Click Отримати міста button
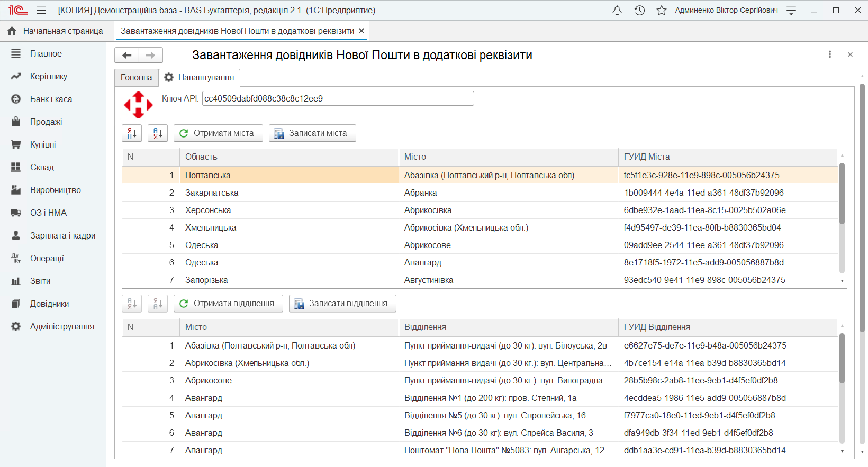Viewport: 868px width, 467px height. point(218,133)
